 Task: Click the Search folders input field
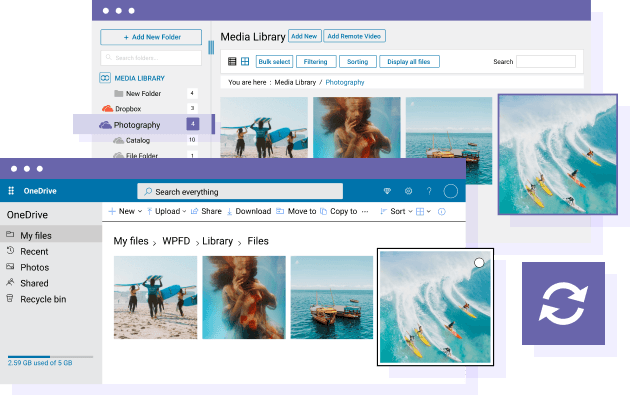coord(151,58)
